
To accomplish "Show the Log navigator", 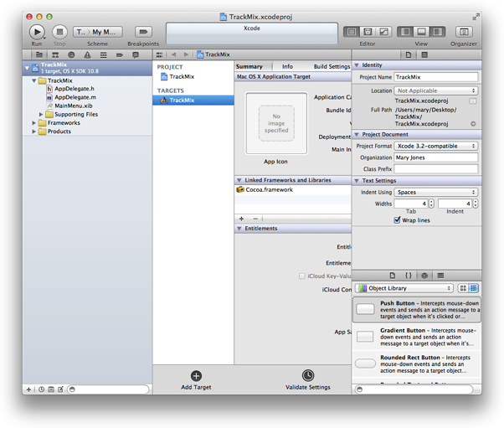I will [136, 55].
